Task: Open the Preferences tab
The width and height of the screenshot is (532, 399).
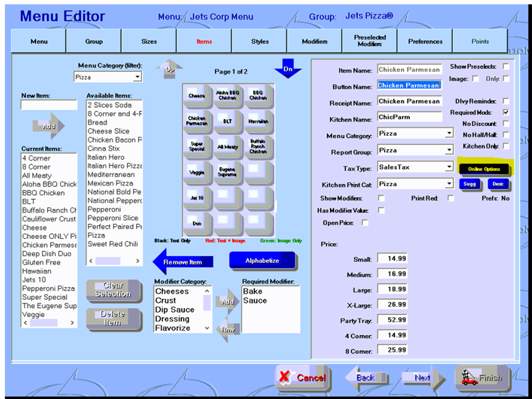Action: tap(425, 41)
